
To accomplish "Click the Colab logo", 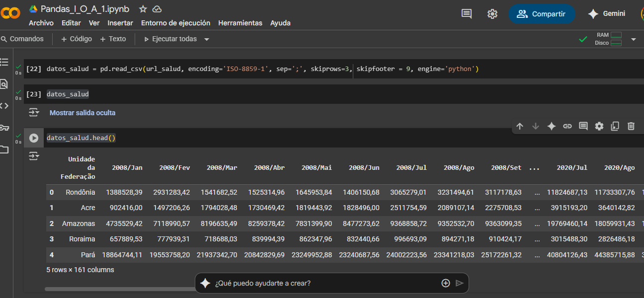I will point(10,13).
